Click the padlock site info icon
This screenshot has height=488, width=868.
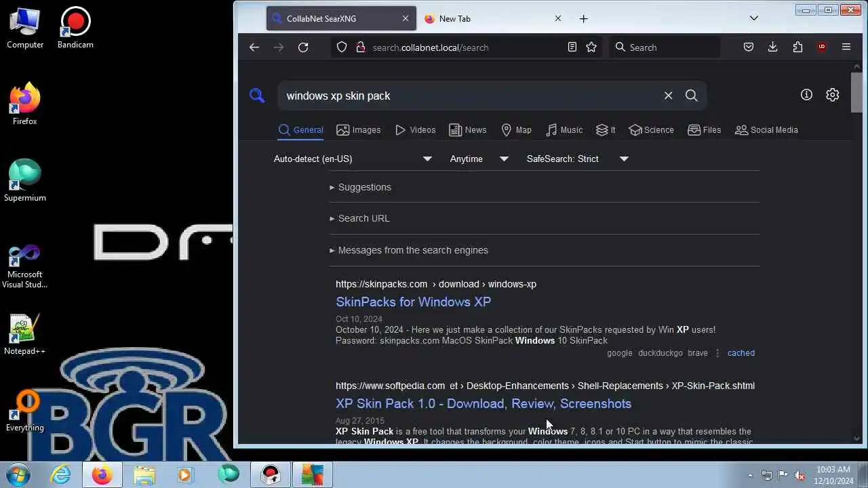click(360, 47)
